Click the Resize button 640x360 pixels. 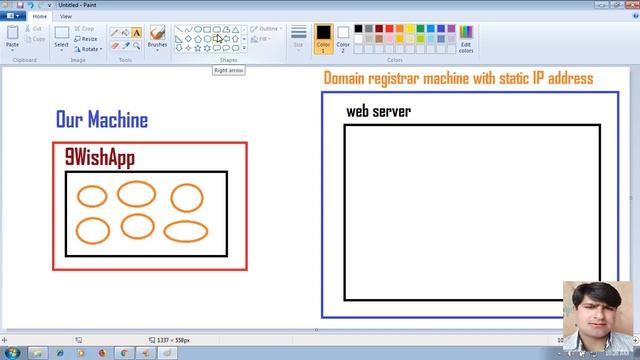click(x=86, y=39)
